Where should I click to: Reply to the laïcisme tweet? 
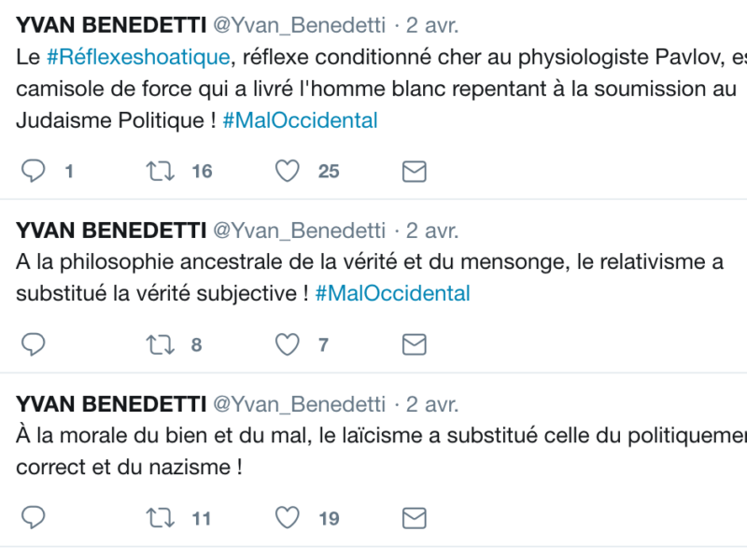click(x=34, y=518)
